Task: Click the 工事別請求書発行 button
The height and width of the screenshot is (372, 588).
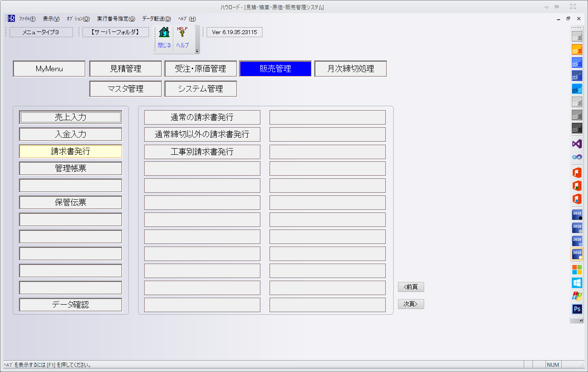Action: pyautogui.click(x=202, y=152)
